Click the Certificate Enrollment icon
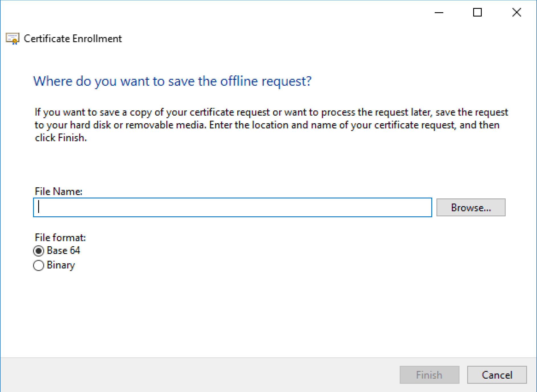Image resolution: width=537 pixels, height=392 pixels. click(12, 38)
